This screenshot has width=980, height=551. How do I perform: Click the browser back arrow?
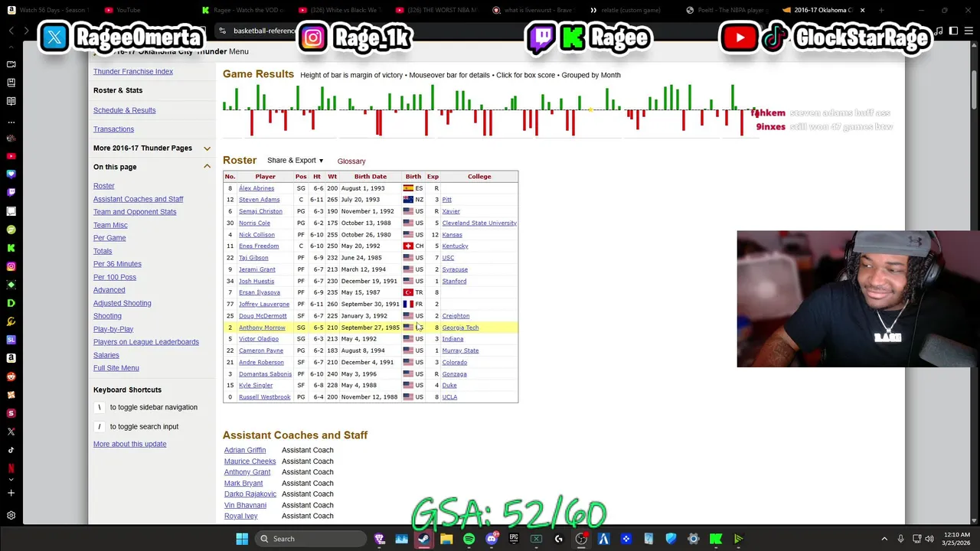(11, 31)
